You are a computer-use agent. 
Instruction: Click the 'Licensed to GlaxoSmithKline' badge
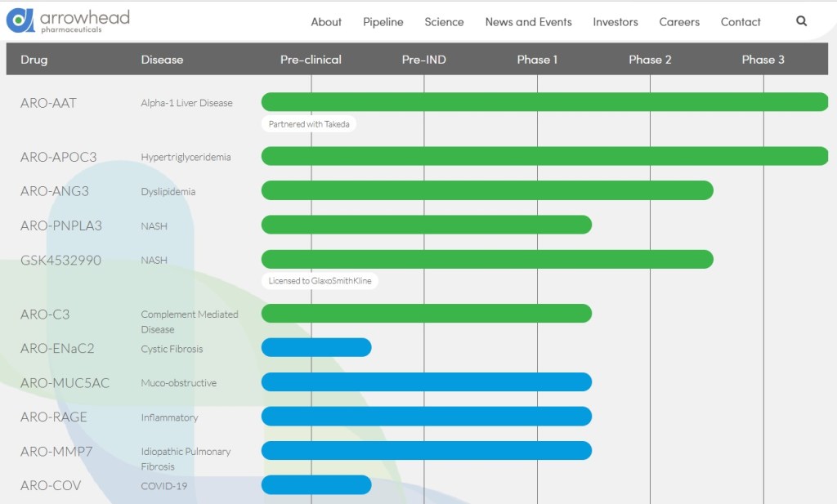[x=320, y=281]
